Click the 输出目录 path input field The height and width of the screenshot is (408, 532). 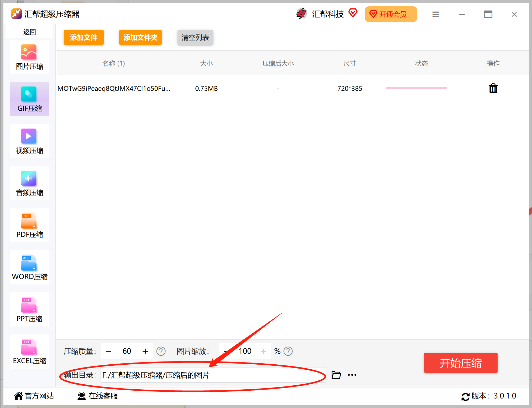pyautogui.click(x=213, y=375)
